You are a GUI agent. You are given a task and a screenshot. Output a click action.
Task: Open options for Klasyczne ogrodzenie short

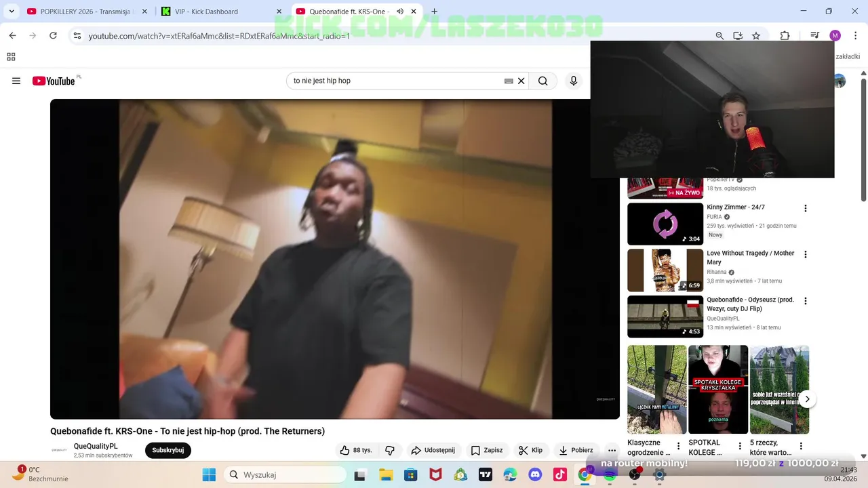(678, 446)
